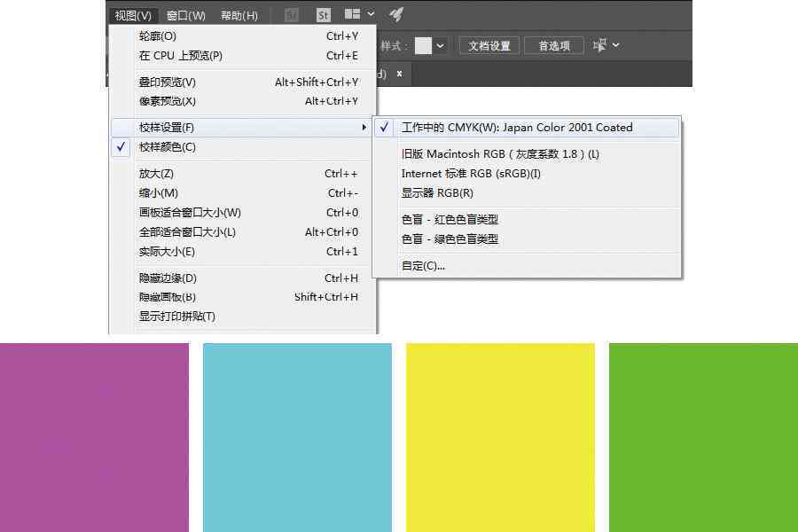Viewport: 798px width, 532px height.
Task: Open the 视图(V) menu
Action: point(133,16)
